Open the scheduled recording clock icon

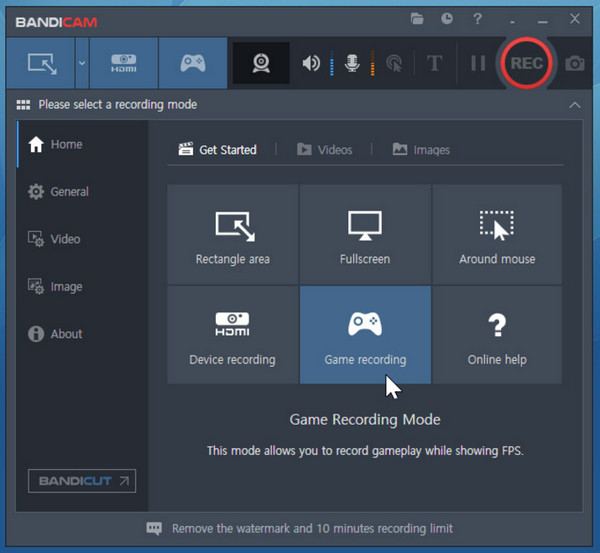[x=447, y=18]
